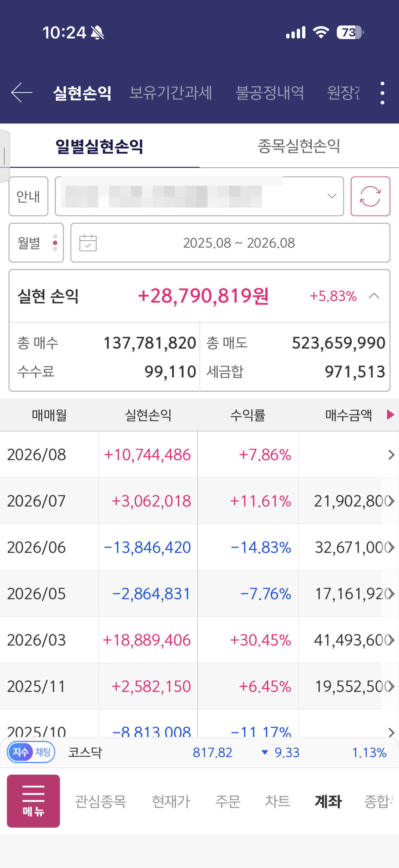Open the calendar date picker icon
This screenshot has height=868, width=399.
88,243
